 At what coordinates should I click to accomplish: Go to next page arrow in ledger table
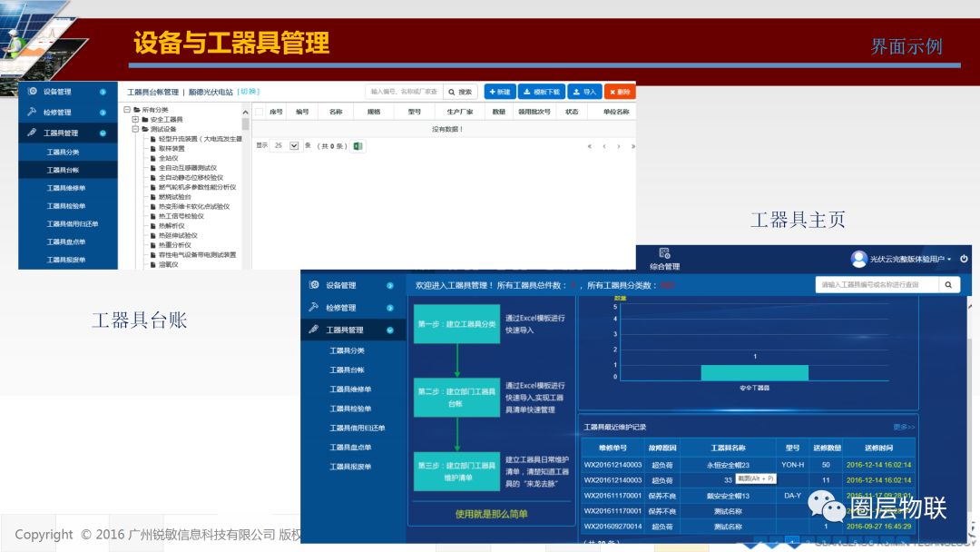[x=619, y=146]
